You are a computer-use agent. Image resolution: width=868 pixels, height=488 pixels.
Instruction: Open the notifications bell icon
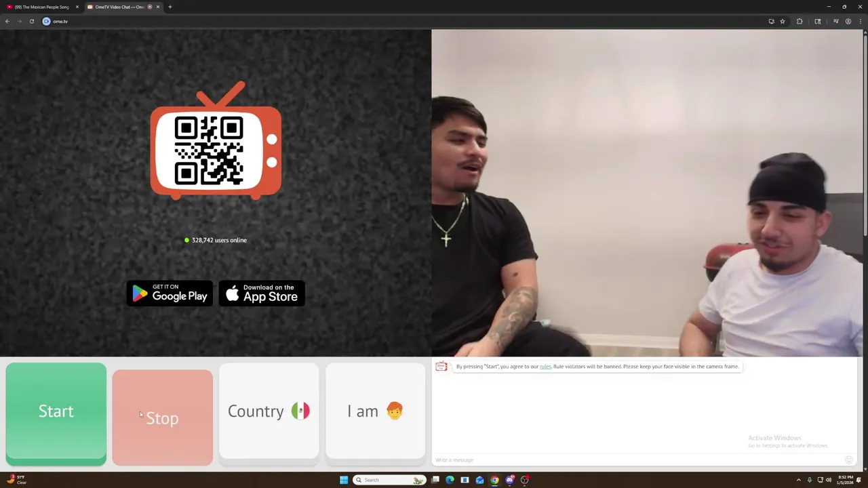click(x=859, y=480)
